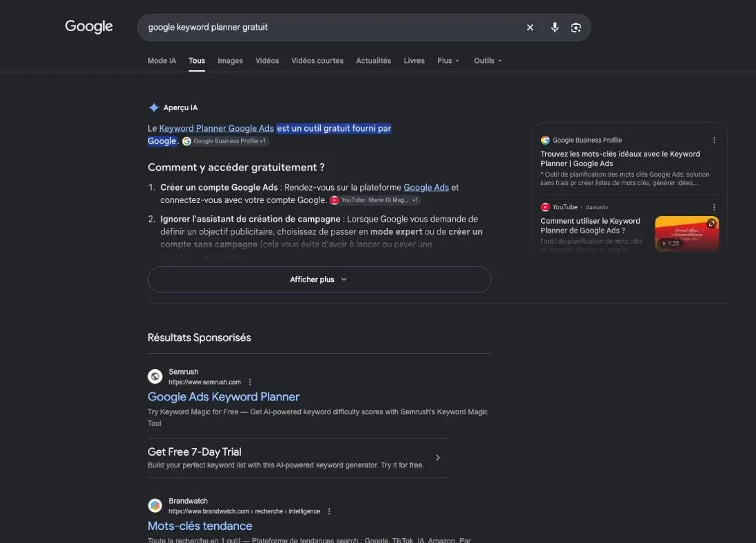Expand AI overview with Afficher plus
The image size is (756, 543).
(319, 279)
